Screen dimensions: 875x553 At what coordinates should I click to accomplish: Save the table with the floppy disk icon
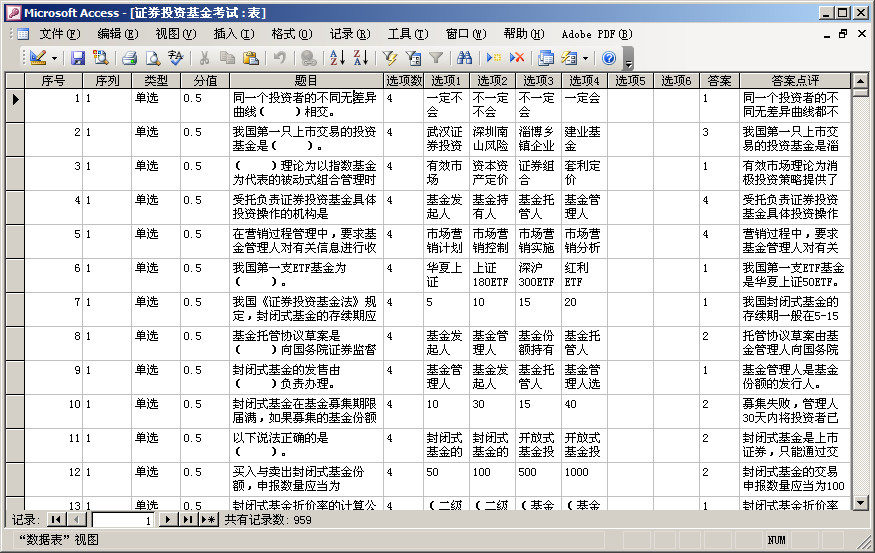(78, 57)
